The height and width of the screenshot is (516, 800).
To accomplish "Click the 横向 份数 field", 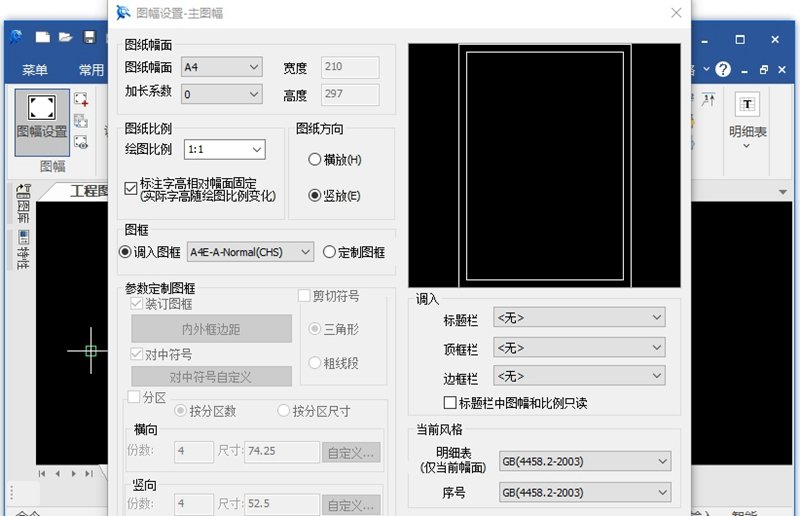I will [194, 452].
